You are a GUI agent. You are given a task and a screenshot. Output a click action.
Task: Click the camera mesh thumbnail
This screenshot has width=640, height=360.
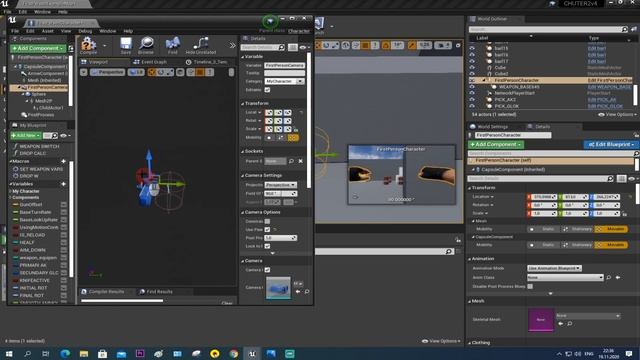tap(278, 288)
